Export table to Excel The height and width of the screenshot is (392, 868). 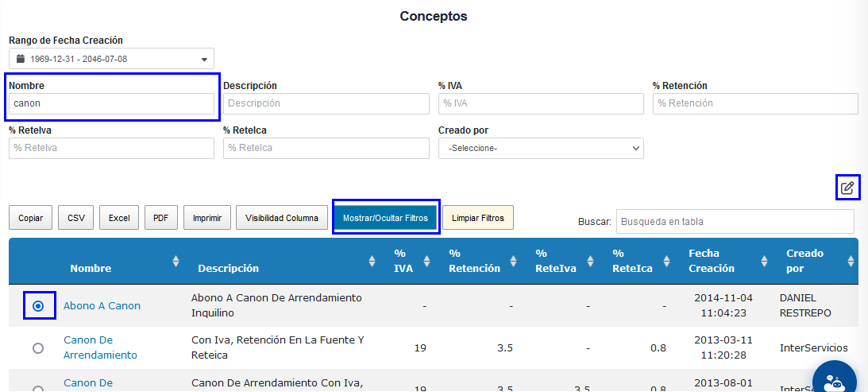[x=119, y=218]
